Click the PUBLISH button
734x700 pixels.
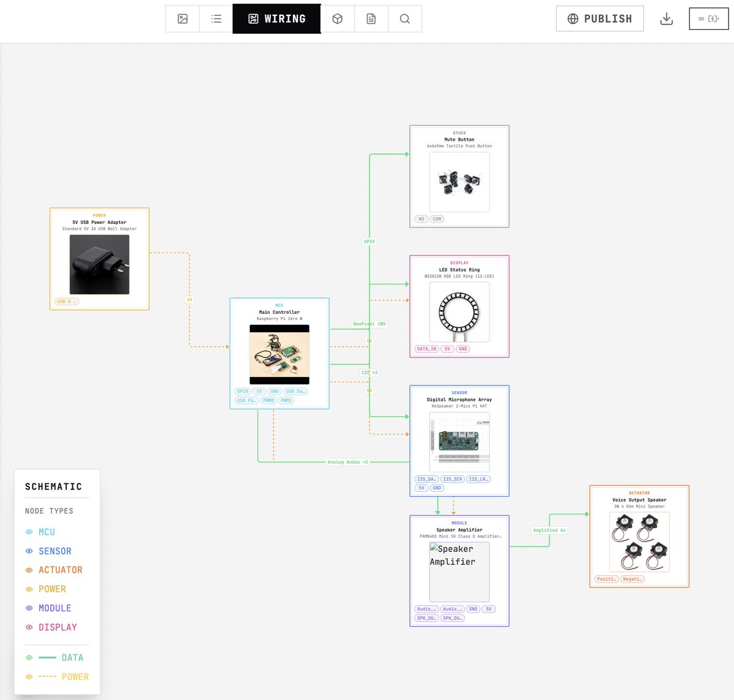pyautogui.click(x=599, y=19)
